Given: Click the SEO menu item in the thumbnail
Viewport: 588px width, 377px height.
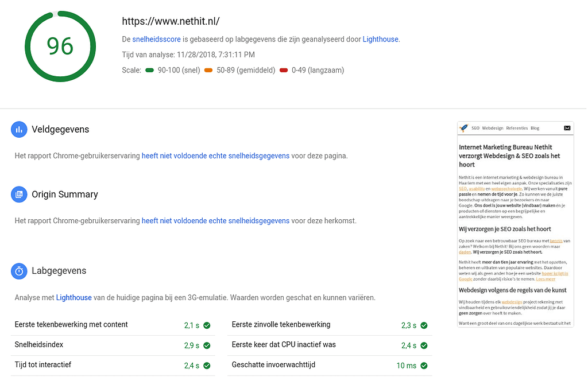Looking at the screenshot, I should coord(475,128).
